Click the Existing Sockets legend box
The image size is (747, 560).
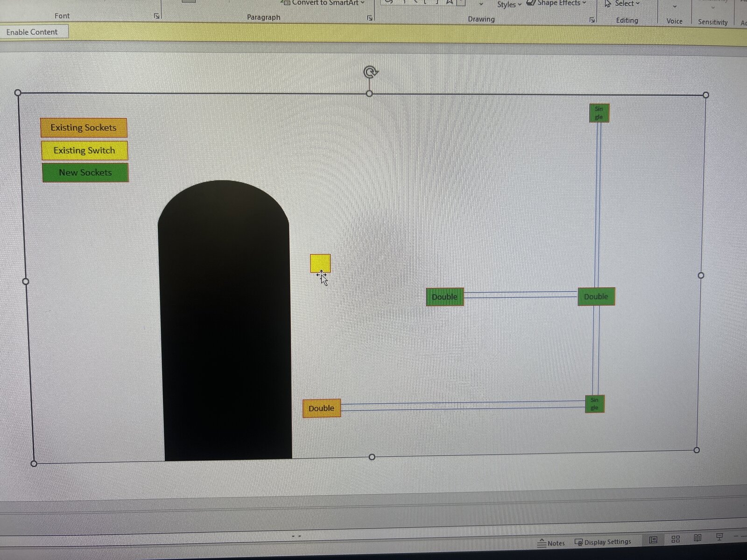(x=84, y=128)
